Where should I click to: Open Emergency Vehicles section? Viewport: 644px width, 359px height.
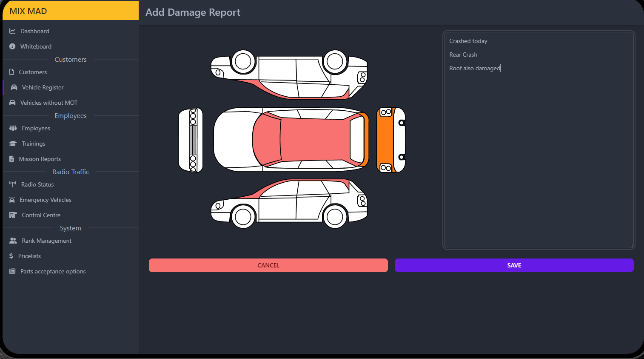(45, 200)
